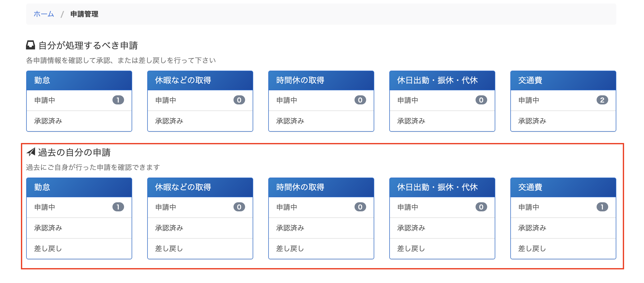Select 申請中 in top 時間休の取得 card
This screenshot has width=644, height=283.
coord(287,100)
